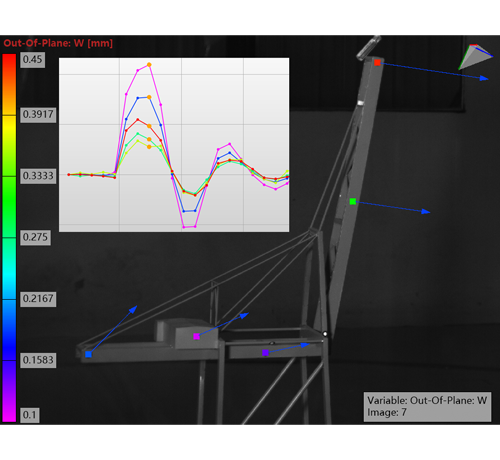This screenshot has height=460, width=500.
Task: Select the white point at platform joint
Action: click(x=325, y=334)
